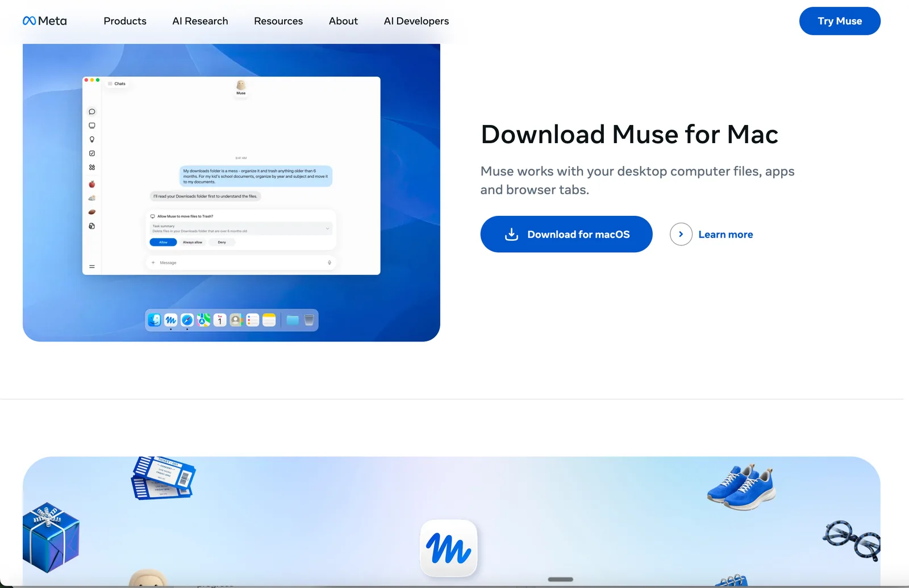The height and width of the screenshot is (588, 909).
Task: Click the Finder icon in preview dock
Action: tap(155, 320)
